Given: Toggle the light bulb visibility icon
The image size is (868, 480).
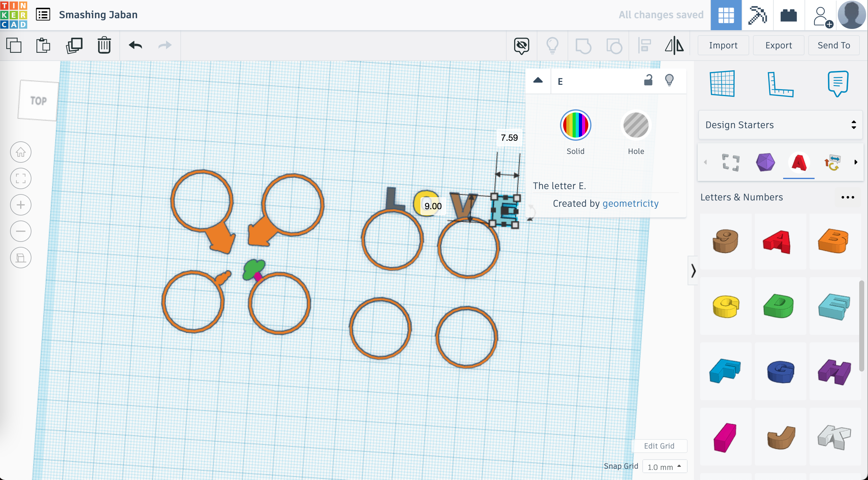Looking at the screenshot, I should (669, 81).
